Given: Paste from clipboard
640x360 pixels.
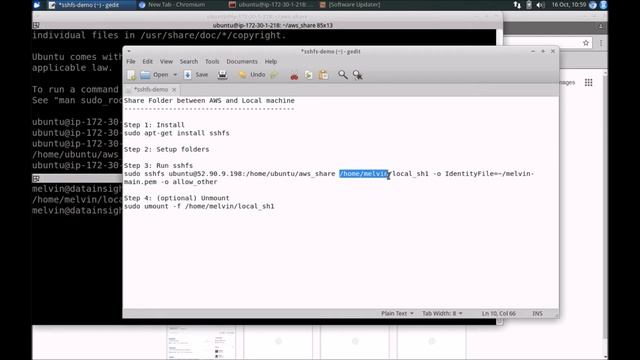Looking at the screenshot, I should 323,75.
